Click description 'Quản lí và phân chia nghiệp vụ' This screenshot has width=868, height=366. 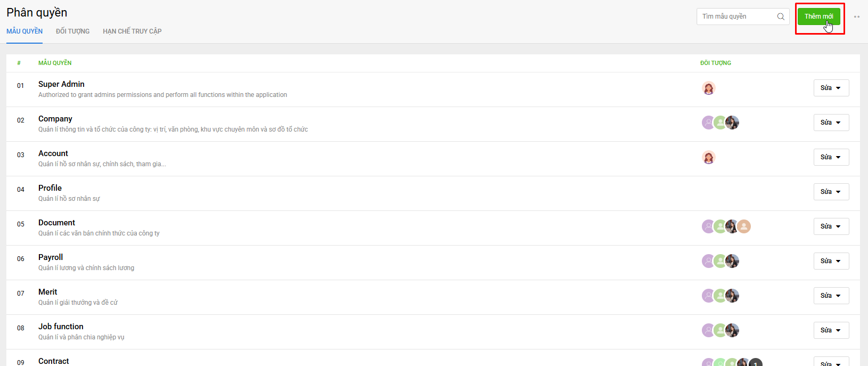(x=81, y=337)
